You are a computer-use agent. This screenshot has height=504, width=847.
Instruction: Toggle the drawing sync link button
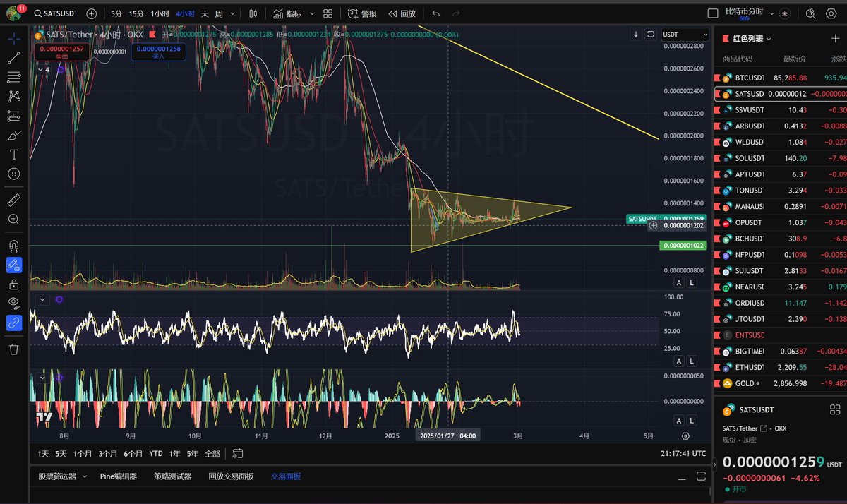(13, 323)
